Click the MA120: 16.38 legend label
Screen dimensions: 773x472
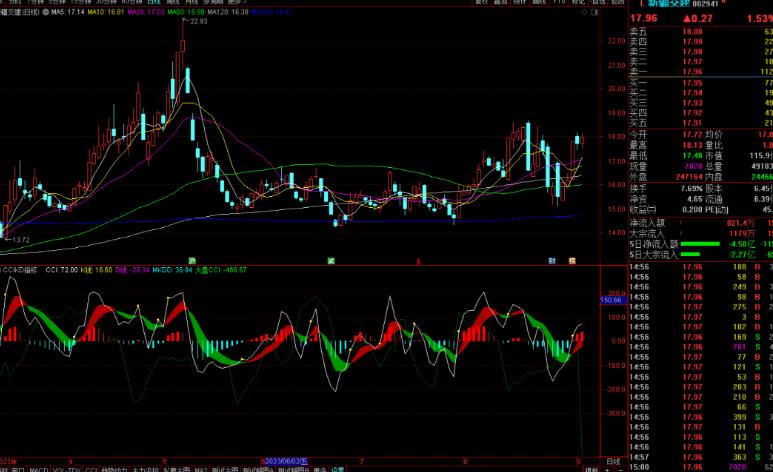click(228, 11)
